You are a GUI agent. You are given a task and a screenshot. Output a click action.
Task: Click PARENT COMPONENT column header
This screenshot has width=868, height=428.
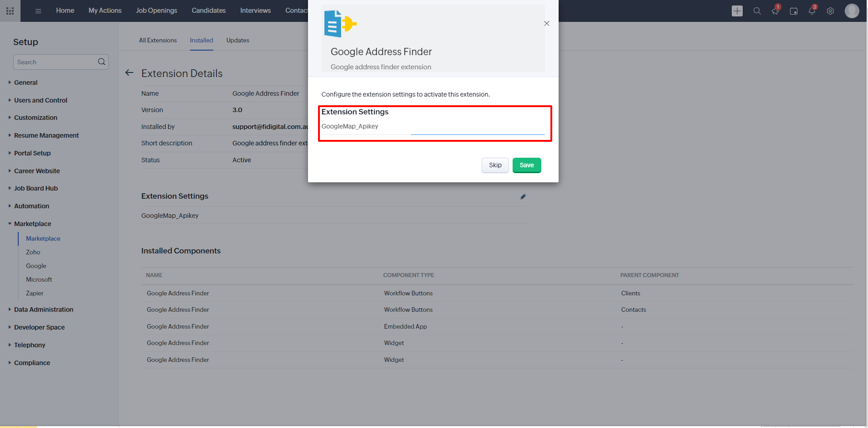649,275
